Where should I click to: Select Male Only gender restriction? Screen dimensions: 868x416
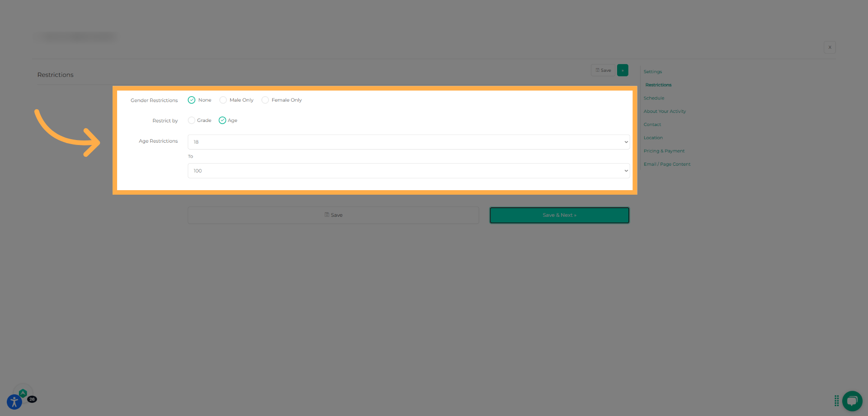point(223,100)
